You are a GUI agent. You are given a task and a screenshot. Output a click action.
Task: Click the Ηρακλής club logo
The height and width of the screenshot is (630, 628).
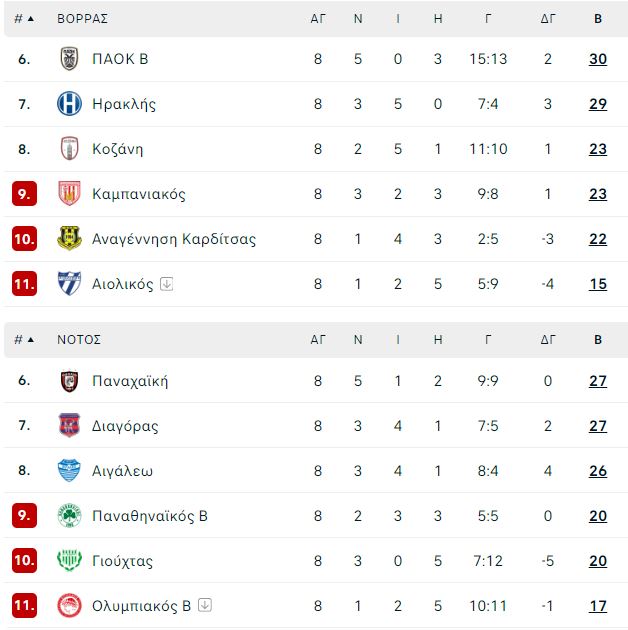click(x=69, y=104)
